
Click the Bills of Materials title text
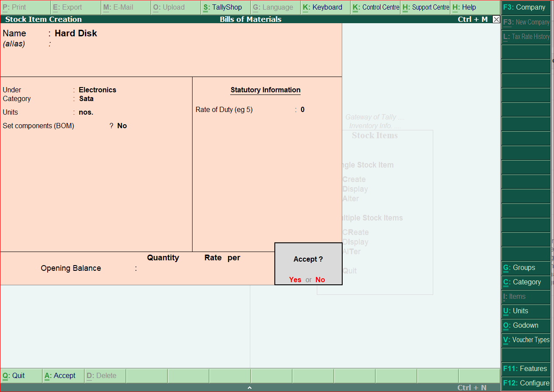click(251, 19)
